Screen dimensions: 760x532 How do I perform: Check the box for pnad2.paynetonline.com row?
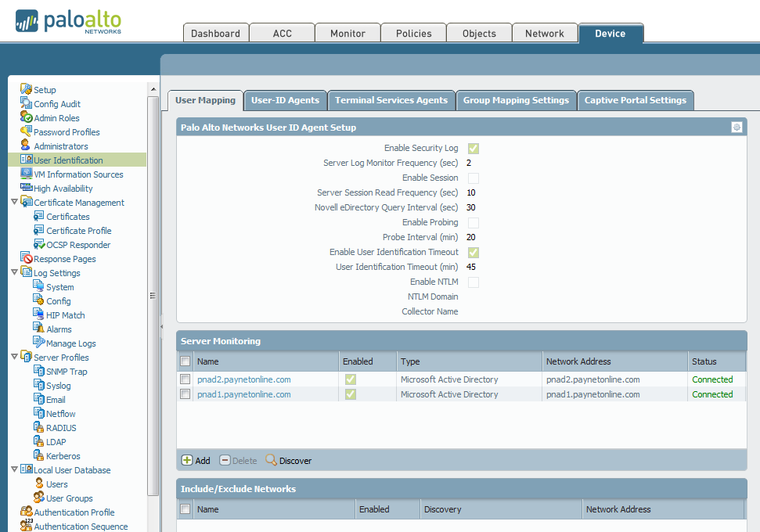185,379
